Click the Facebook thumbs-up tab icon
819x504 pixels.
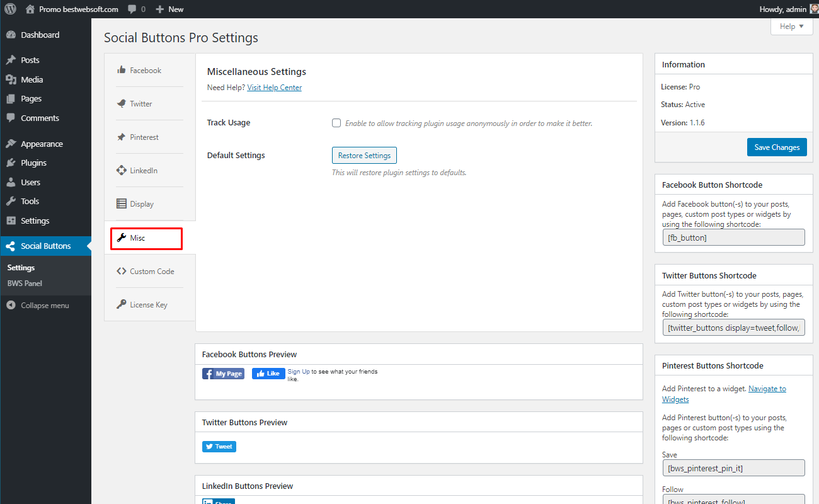[x=122, y=70]
